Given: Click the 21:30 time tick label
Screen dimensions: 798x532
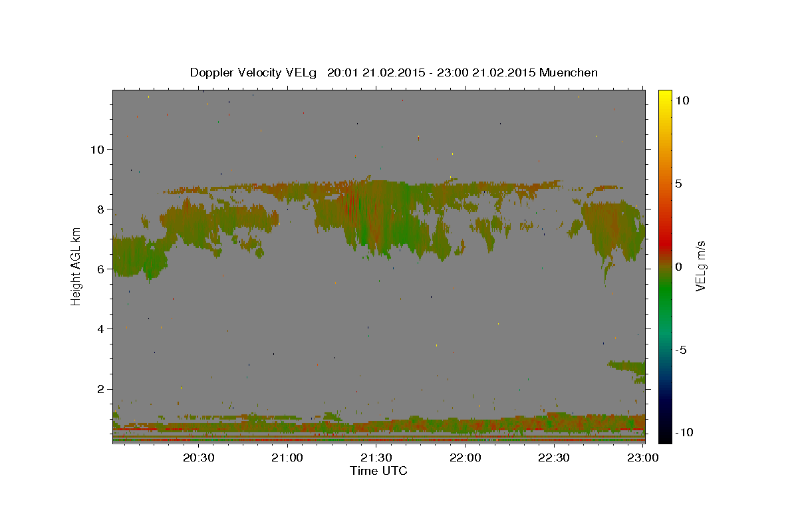Looking at the screenshot, I should pyautogui.click(x=376, y=458).
